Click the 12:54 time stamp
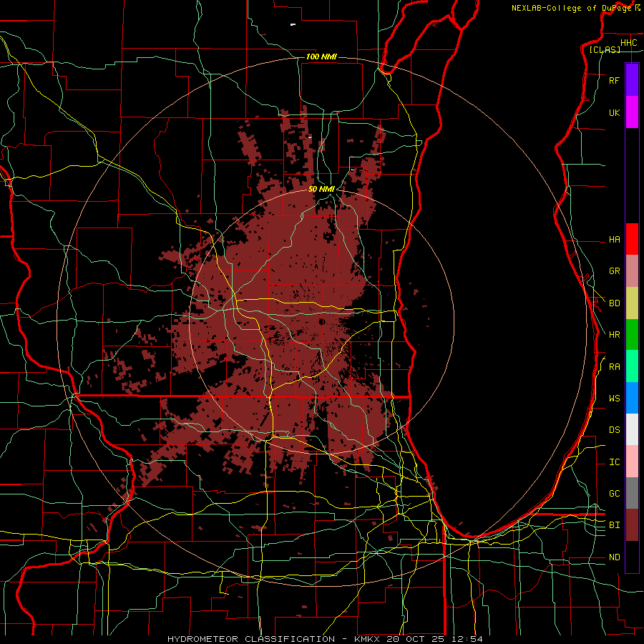The width and height of the screenshot is (644, 644). point(467,639)
